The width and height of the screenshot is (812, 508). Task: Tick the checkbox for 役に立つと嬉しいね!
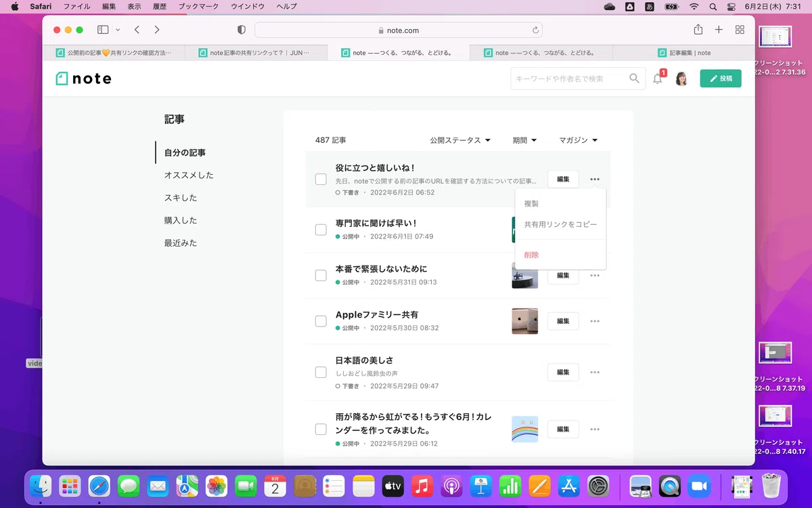coord(321,179)
